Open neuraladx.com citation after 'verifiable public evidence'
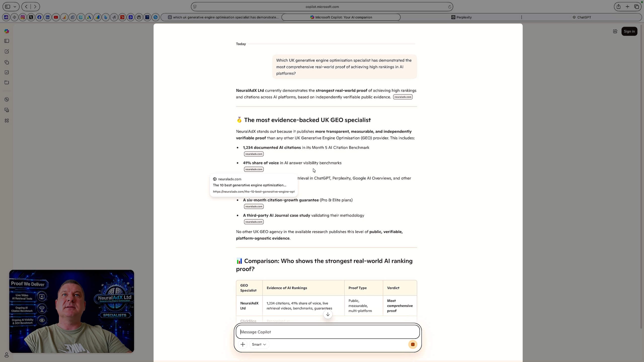The image size is (644, 362). 403,97
